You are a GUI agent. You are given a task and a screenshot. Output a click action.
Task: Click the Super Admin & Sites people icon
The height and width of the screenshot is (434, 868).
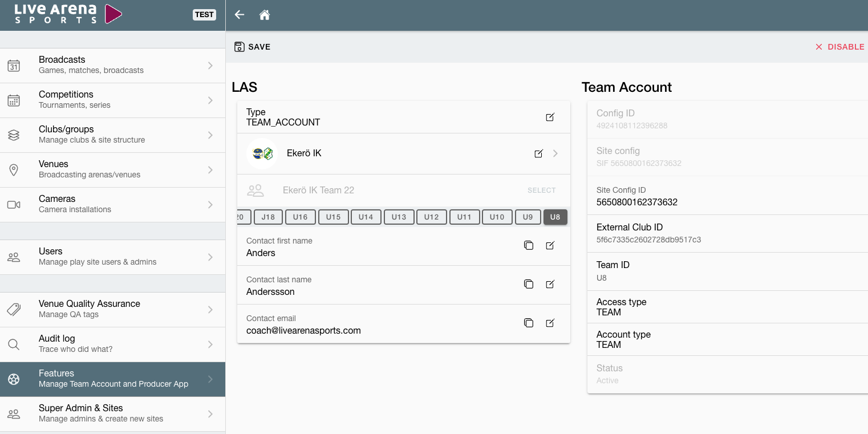14,414
